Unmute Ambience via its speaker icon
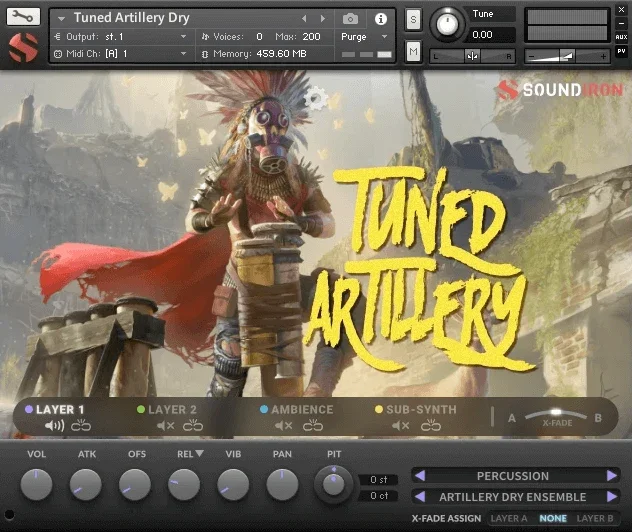Image resolution: width=632 pixels, height=532 pixels. 283,426
